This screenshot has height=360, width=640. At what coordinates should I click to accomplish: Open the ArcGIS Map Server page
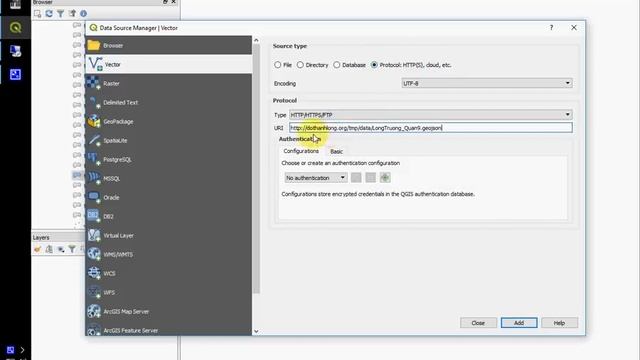[x=169, y=311]
